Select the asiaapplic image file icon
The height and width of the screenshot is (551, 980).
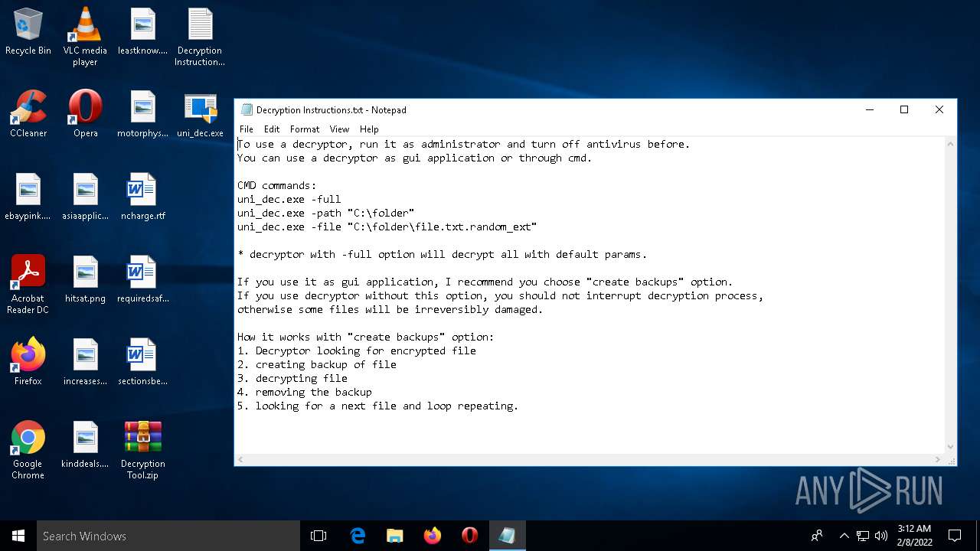coord(85,197)
